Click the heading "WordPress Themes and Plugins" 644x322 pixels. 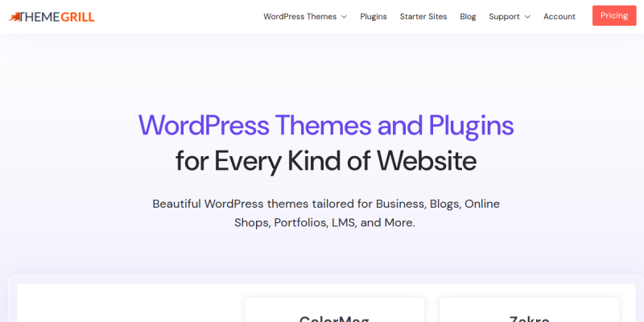(326, 126)
